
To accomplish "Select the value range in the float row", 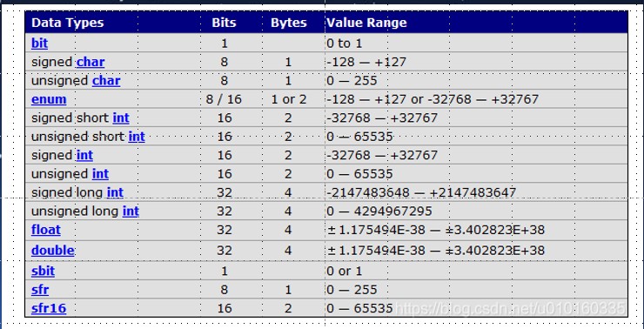I will (435, 230).
